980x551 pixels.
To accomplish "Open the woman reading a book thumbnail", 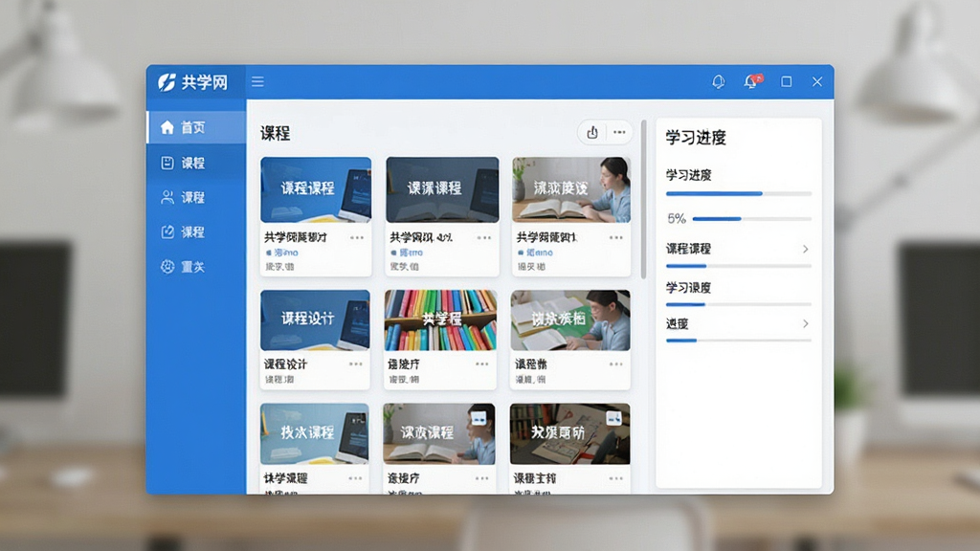I will (x=571, y=190).
